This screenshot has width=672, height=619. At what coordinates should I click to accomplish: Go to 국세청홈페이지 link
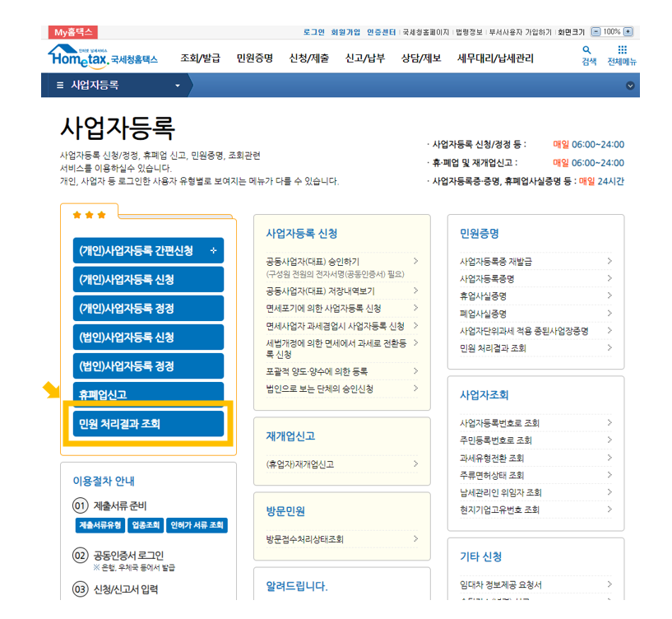pyautogui.click(x=425, y=32)
